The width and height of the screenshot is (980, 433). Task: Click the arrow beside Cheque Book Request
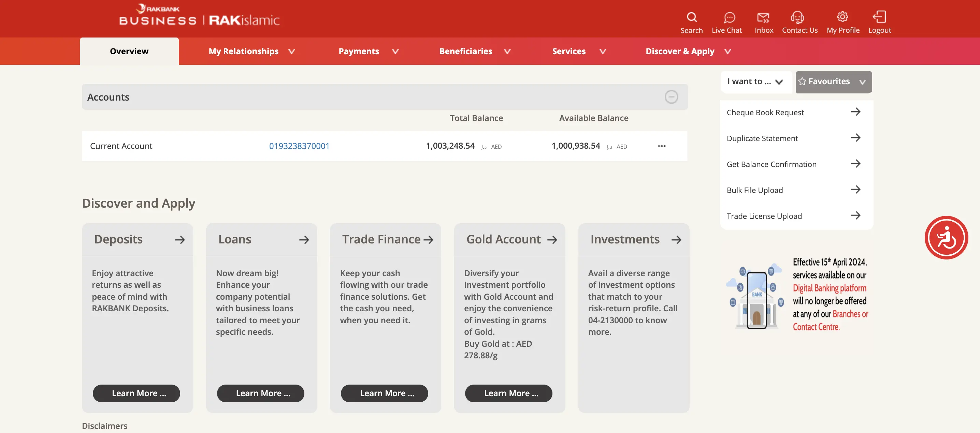[x=855, y=112]
